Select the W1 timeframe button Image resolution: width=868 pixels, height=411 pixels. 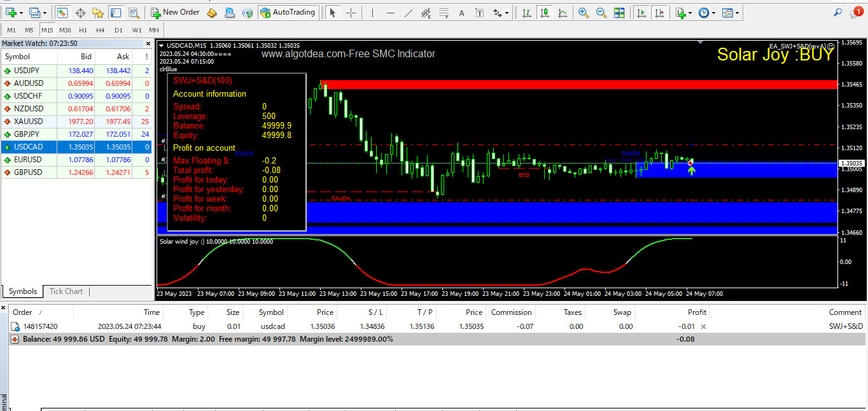click(137, 30)
